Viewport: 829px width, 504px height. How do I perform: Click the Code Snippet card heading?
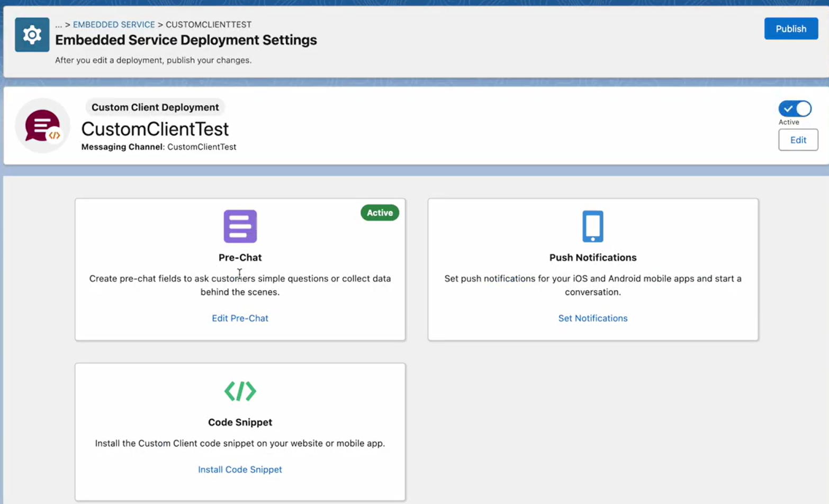pyautogui.click(x=240, y=423)
